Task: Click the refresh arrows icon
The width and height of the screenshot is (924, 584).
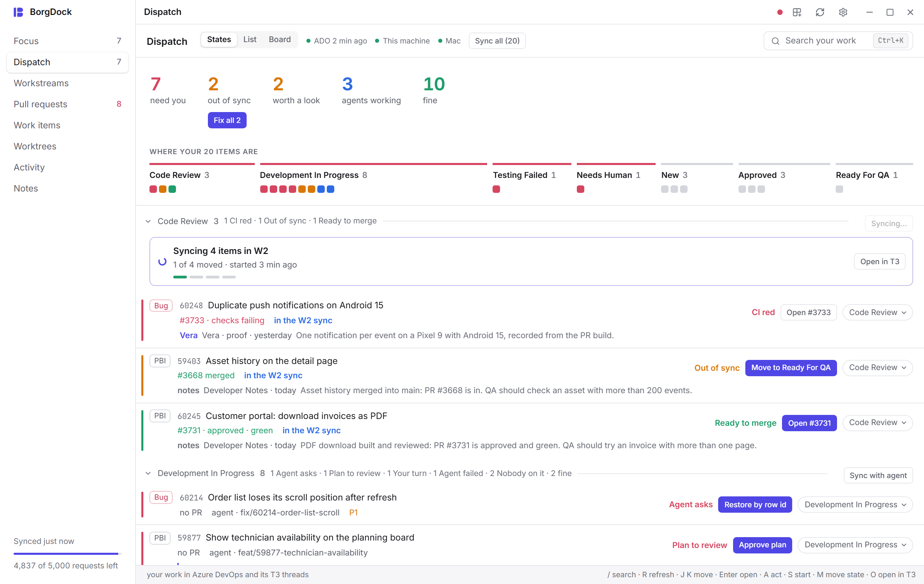Action: point(820,12)
